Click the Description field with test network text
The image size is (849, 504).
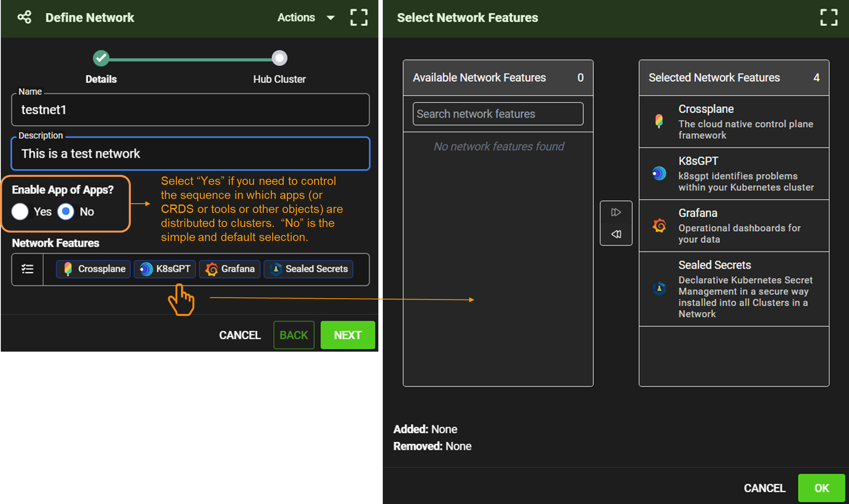190,154
